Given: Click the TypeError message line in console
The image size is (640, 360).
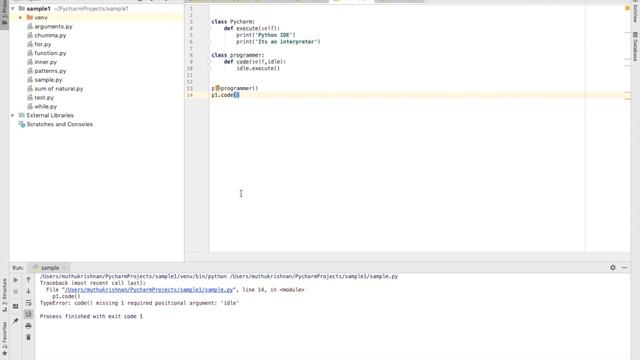Looking at the screenshot, I should click(x=139, y=303).
